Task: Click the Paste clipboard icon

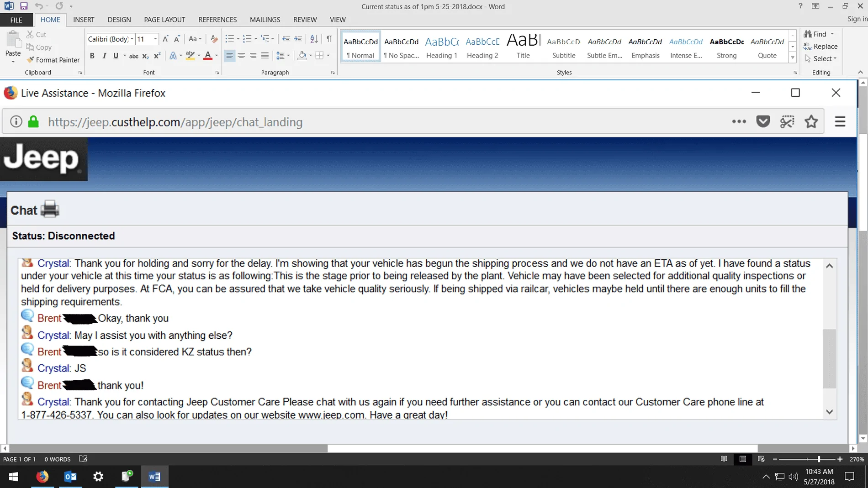Action: coord(13,40)
